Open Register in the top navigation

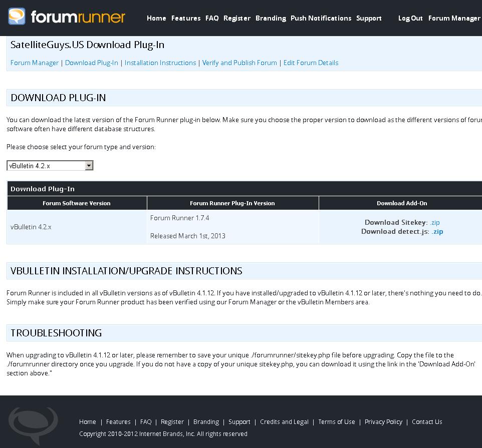237,18
